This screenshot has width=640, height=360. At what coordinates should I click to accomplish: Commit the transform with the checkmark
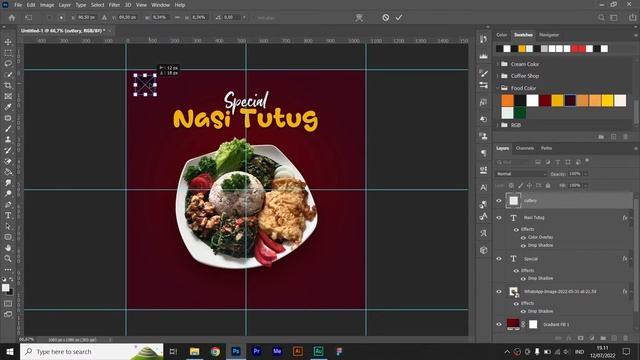(399, 18)
